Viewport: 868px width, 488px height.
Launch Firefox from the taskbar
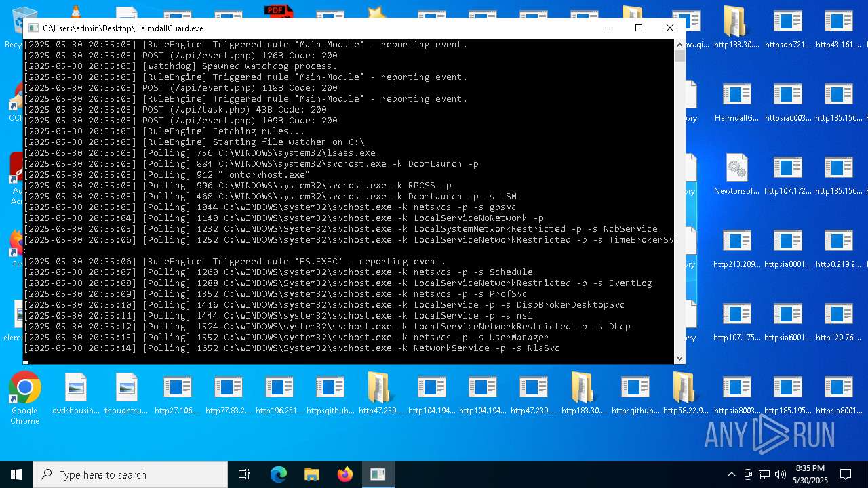(x=344, y=474)
